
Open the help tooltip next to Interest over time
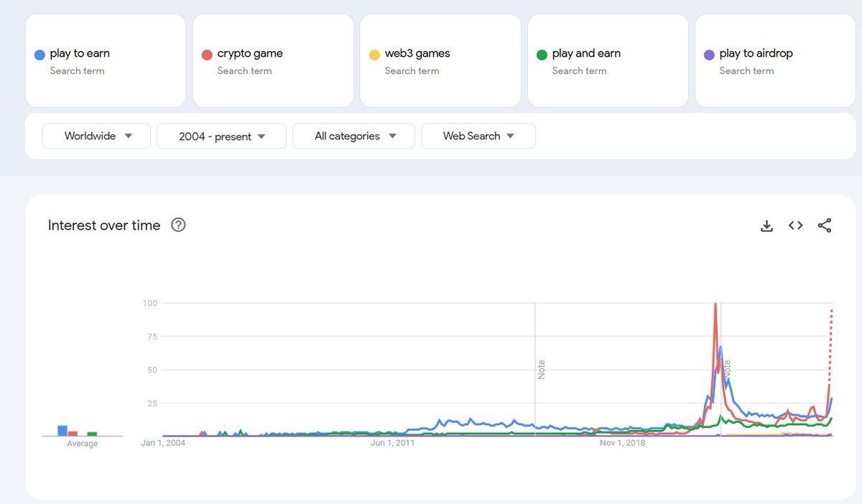[x=177, y=225]
